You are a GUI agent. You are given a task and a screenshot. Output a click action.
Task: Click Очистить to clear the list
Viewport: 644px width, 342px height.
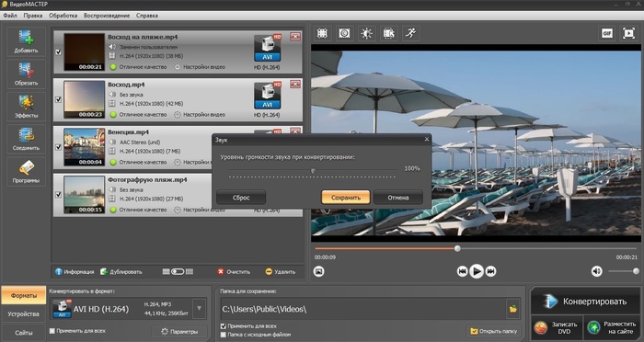pyautogui.click(x=234, y=272)
